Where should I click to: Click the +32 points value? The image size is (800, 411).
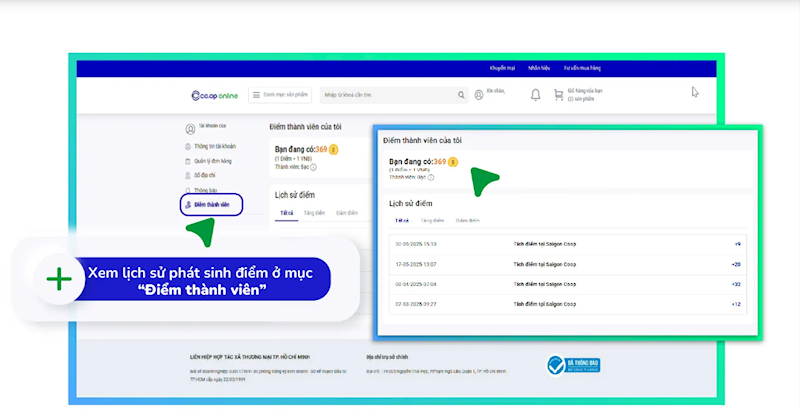click(736, 285)
